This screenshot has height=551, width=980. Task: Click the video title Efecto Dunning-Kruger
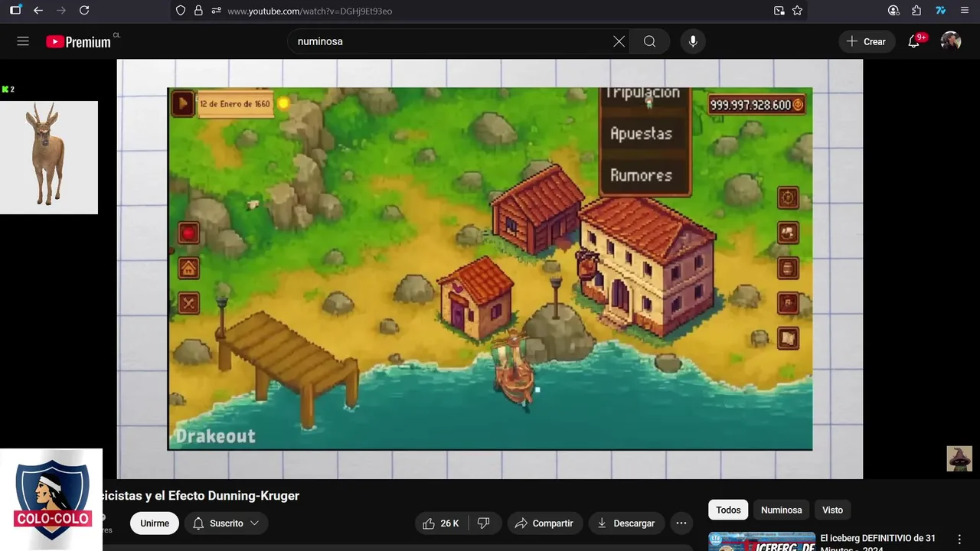click(201, 496)
